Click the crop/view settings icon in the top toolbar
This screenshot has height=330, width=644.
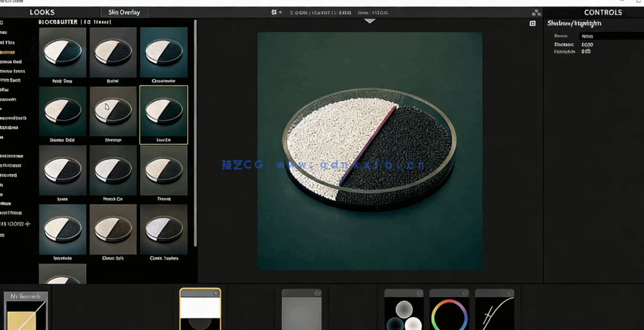point(274,12)
